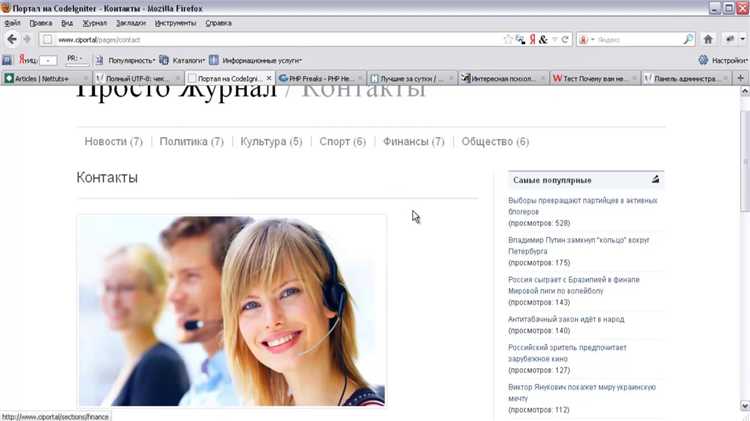
Task: Switch to the Articles | Nettuts+ tab
Action: (46, 78)
